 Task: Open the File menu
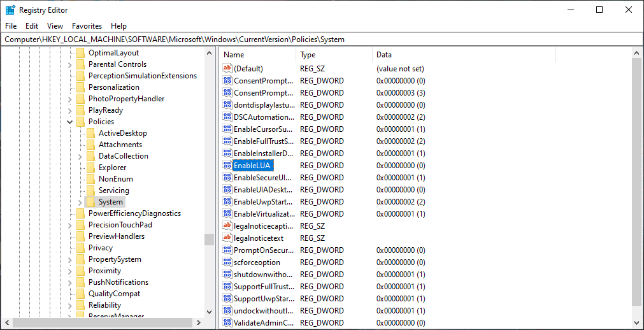(11, 26)
